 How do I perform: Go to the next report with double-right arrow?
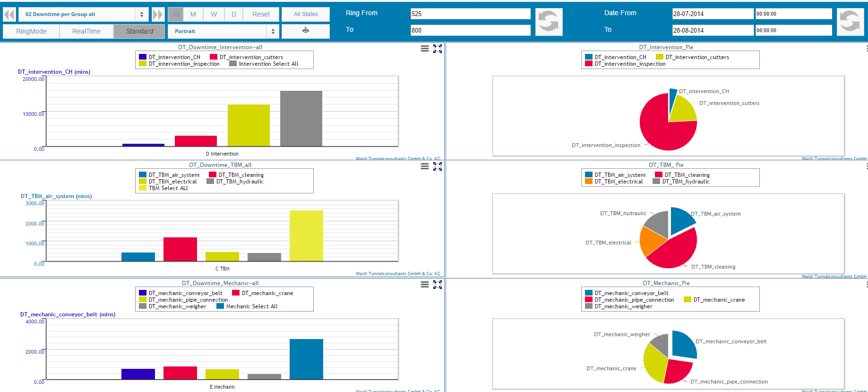(157, 14)
